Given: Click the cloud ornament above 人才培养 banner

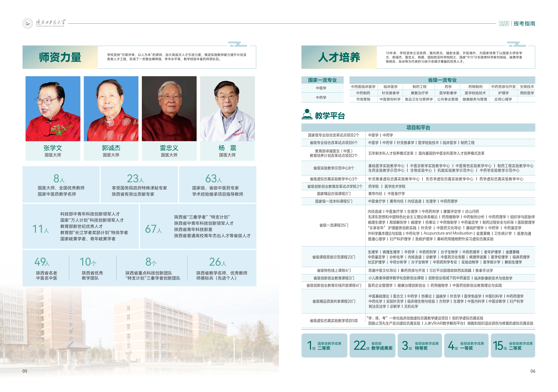Looking at the screenshot, I should pyautogui.click(x=517, y=44).
